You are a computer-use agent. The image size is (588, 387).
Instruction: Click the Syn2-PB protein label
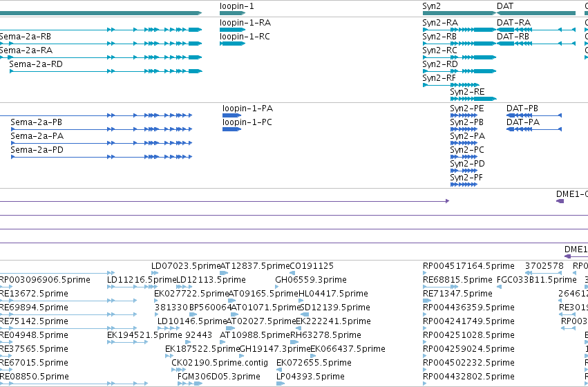point(467,122)
